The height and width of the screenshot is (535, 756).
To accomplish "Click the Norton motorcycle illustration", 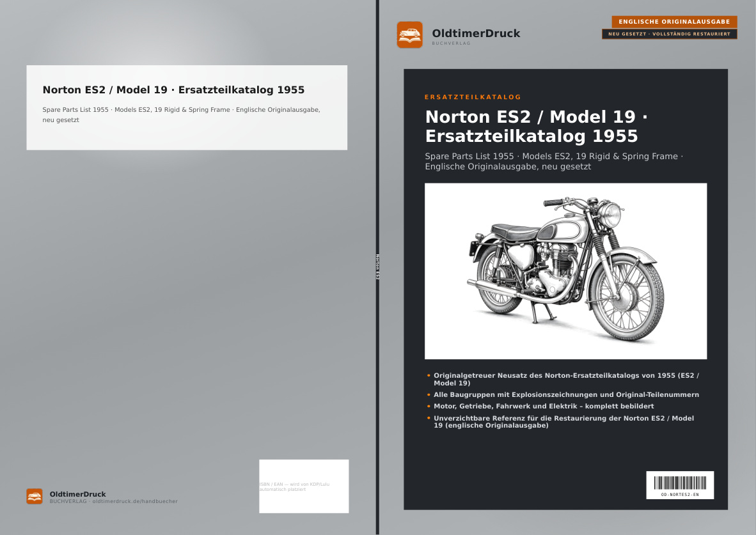I will tap(565, 271).
